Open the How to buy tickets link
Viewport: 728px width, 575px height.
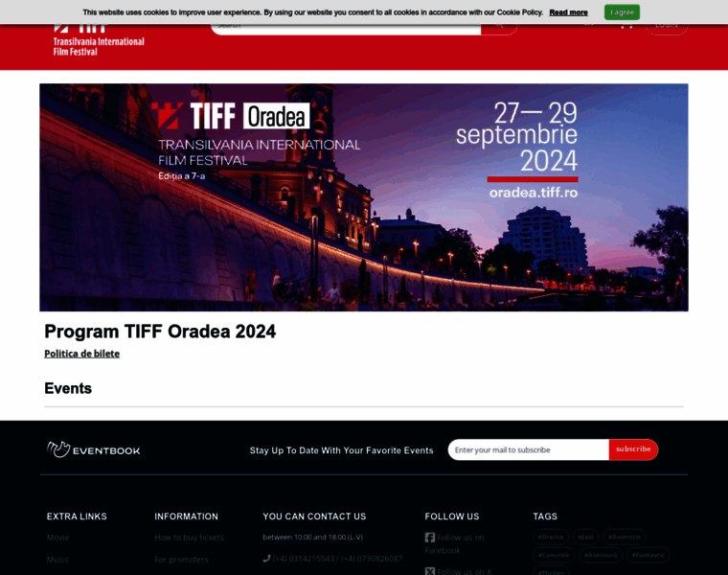189,538
